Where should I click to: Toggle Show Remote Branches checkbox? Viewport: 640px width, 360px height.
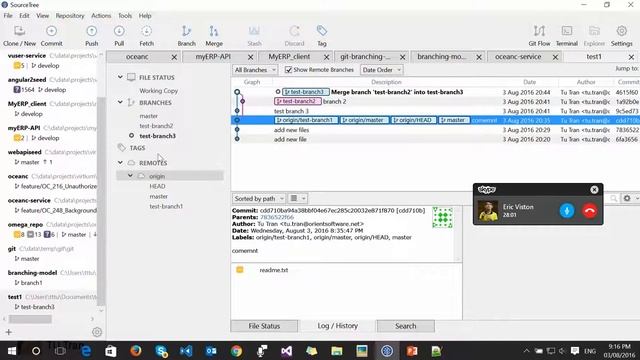coord(288,70)
